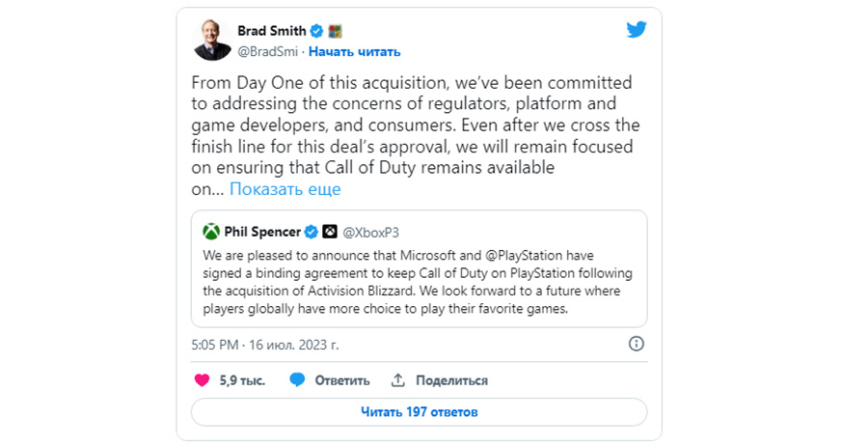Click Phil Spencer's verified checkmark badge

[311, 232]
